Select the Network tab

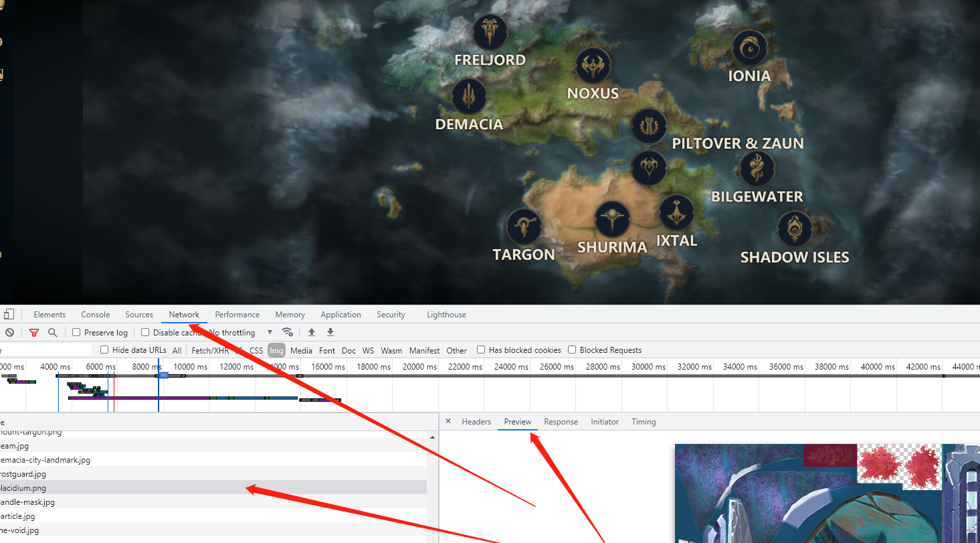(x=184, y=315)
